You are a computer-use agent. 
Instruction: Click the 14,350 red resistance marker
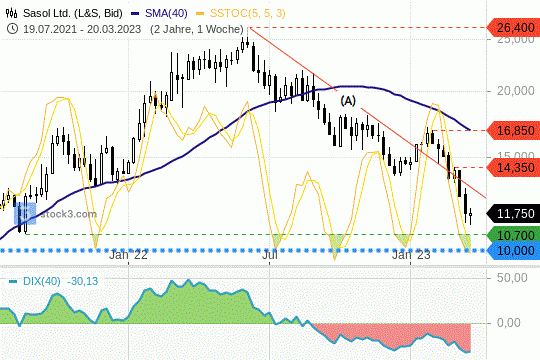point(513,168)
